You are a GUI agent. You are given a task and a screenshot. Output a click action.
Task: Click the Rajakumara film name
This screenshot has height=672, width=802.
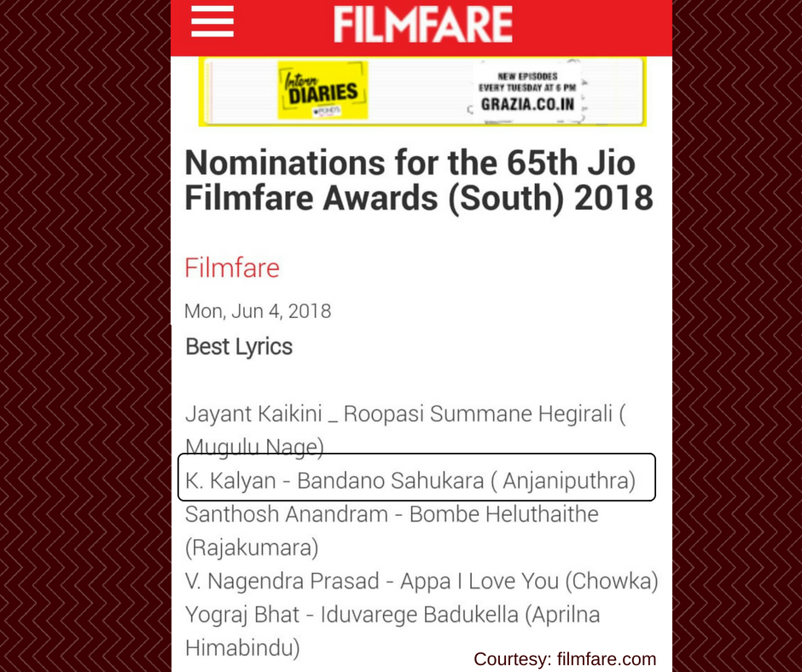pos(252,547)
